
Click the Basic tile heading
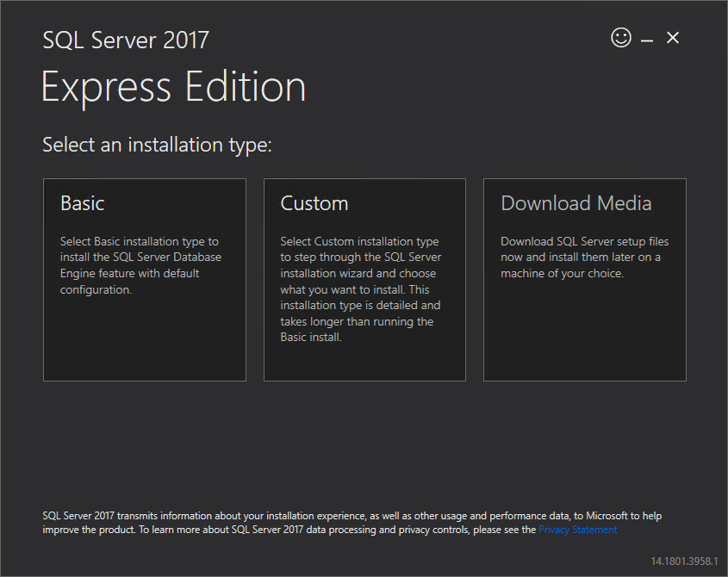tap(82, 203)
